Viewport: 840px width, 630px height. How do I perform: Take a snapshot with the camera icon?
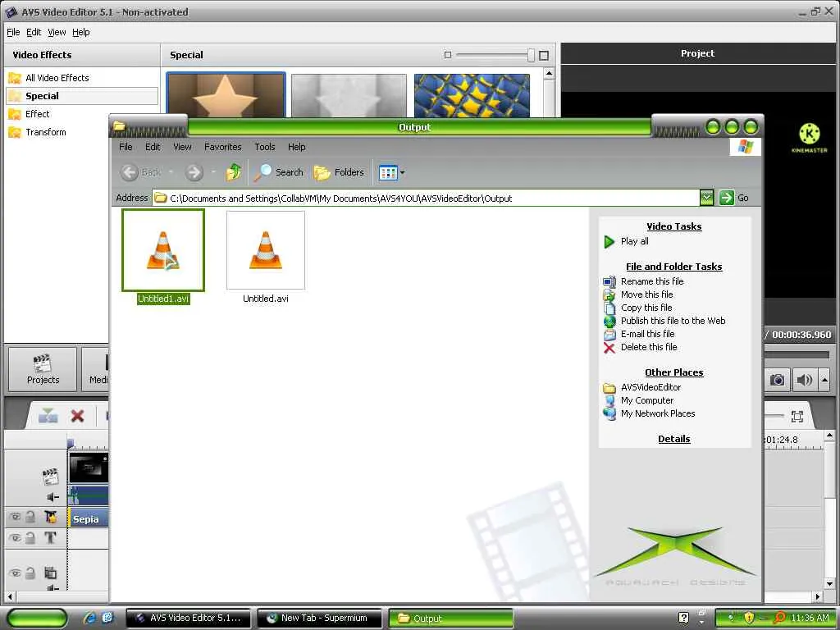(x=777, y=380)
